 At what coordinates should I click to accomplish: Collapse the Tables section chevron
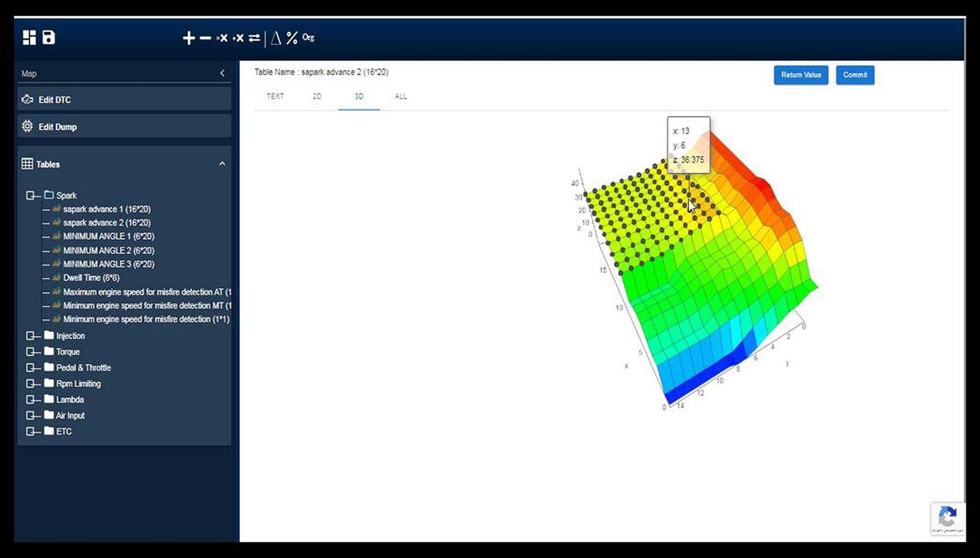222,164
